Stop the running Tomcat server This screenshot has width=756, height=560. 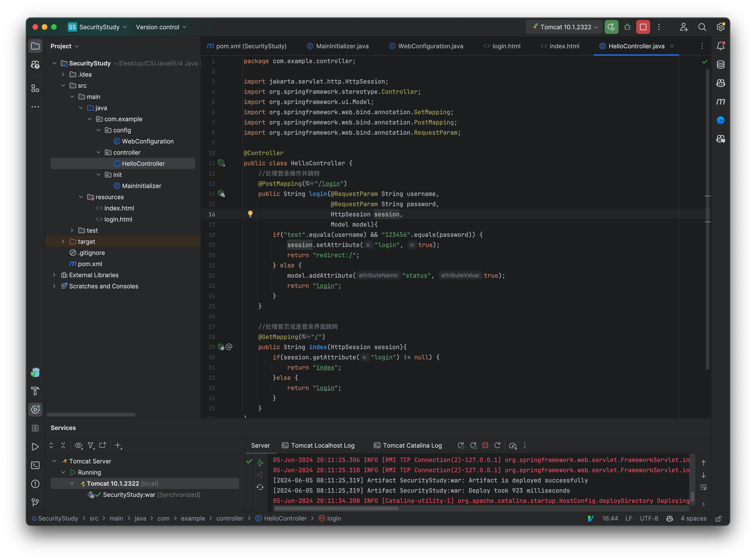pyautogui.click(x=643, y=27)
